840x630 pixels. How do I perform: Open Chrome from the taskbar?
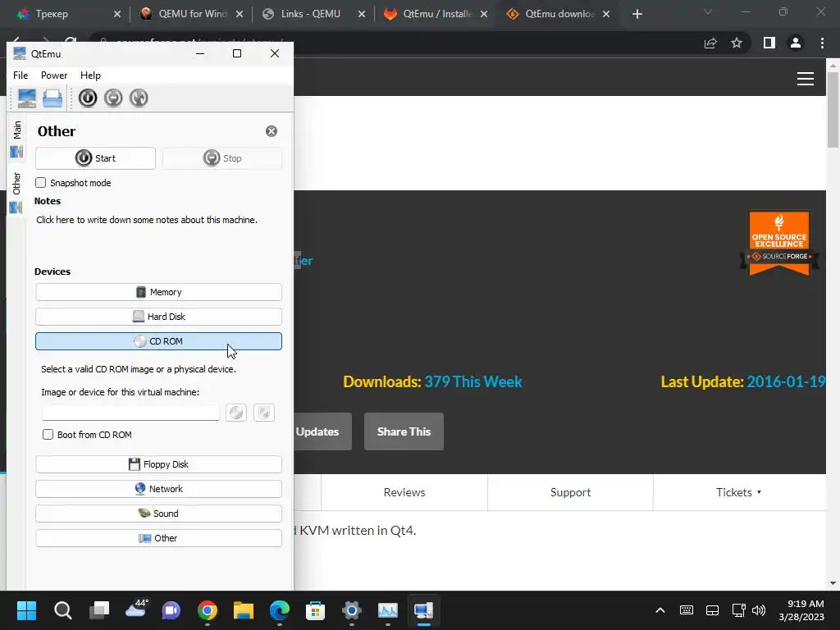click(x=208, y=610)
